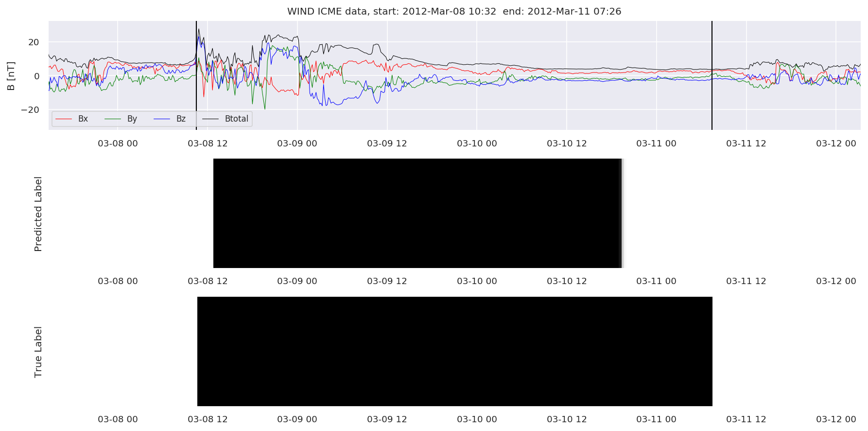The height and width of the screenshot is (431, 868).
Task: Click '03-11 00' tick under Predicted Label plot
Action: (656, 281)
